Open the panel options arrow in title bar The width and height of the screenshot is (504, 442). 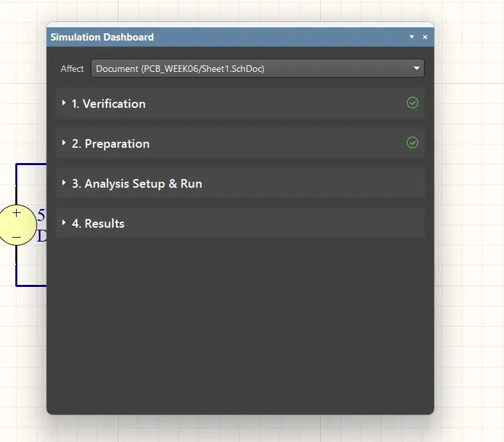pyautogui.click(x=411, y=37)
